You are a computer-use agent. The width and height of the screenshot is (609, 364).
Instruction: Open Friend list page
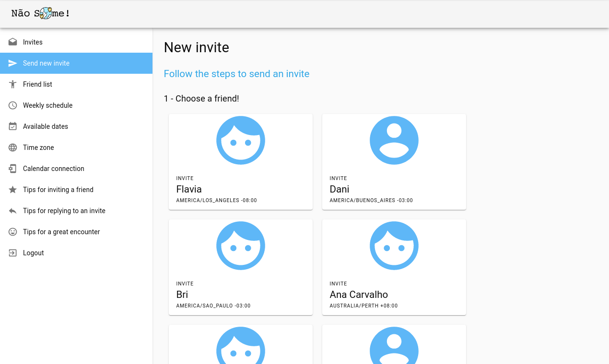click(76, 84)
